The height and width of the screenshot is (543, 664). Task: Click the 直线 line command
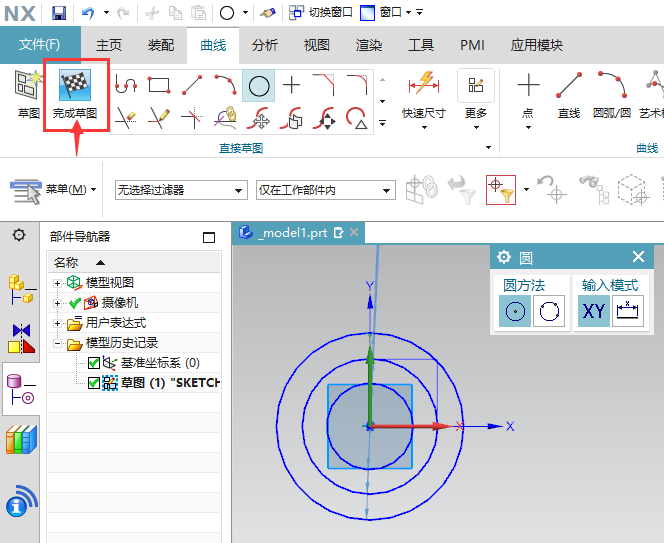[569, 95]
